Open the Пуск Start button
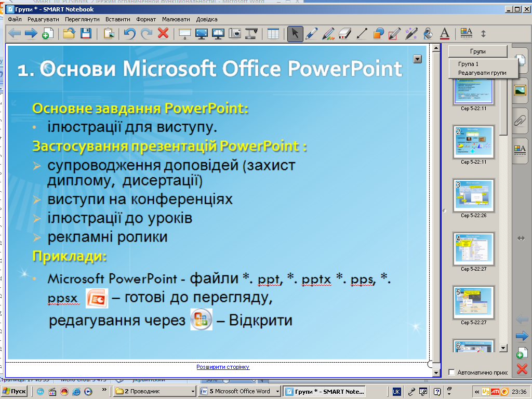 [x=14, y=392]
